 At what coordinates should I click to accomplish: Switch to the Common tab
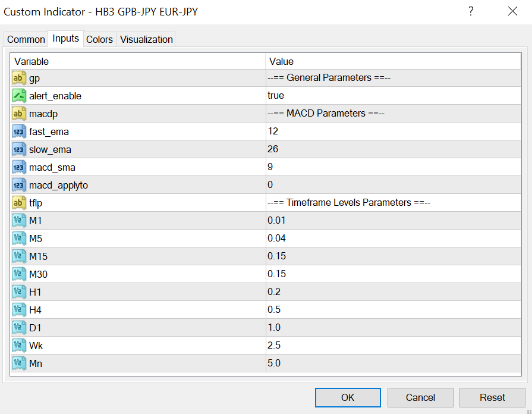[26, 39]
